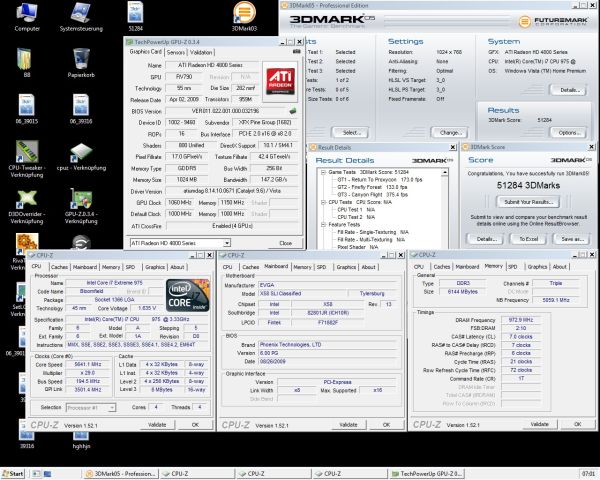600x480 pixels.
Task: Open SPD tab in the middle CPU-Z window
Action: point(321,267)
